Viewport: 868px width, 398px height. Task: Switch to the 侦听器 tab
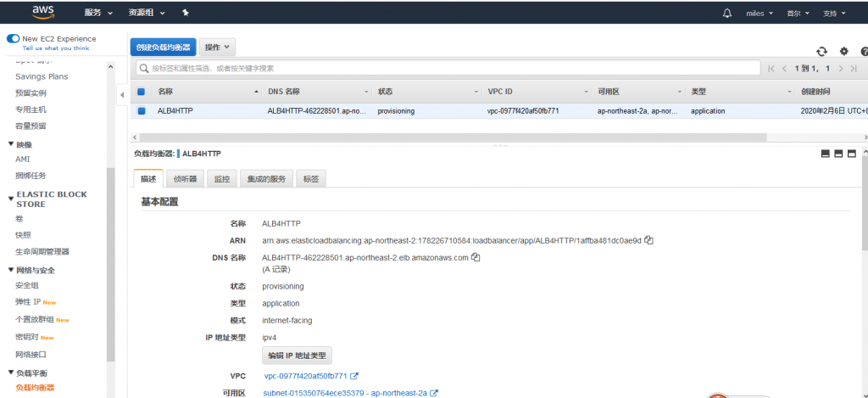(x=186, y=178)
